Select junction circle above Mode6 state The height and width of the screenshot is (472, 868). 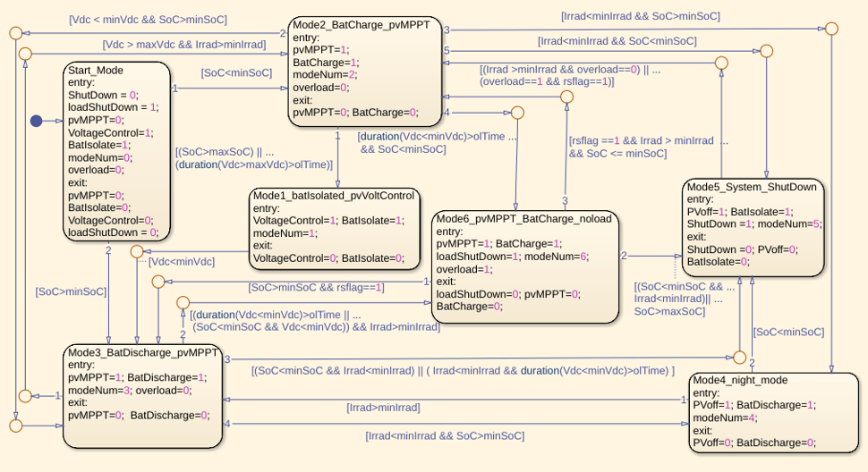566,97
